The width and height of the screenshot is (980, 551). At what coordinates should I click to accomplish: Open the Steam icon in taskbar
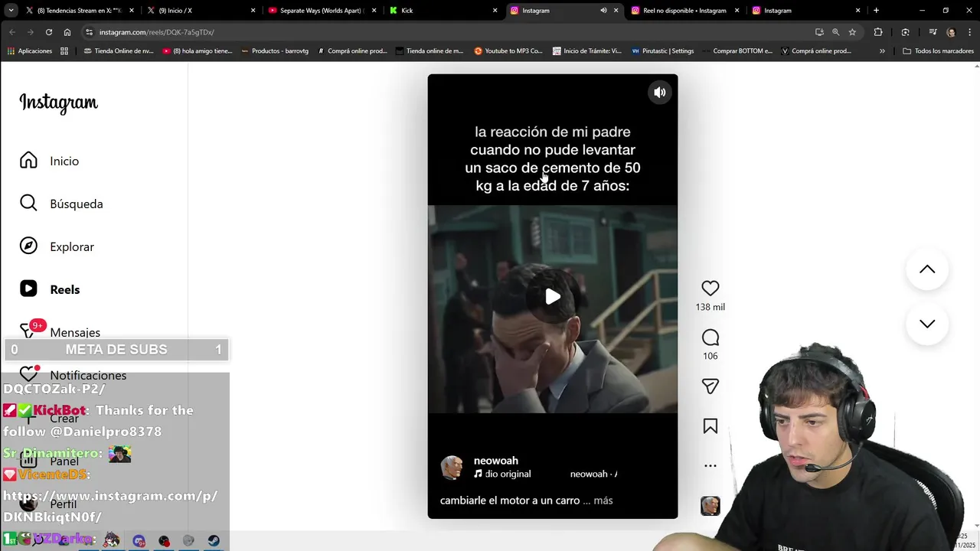(x=214, y=541)
